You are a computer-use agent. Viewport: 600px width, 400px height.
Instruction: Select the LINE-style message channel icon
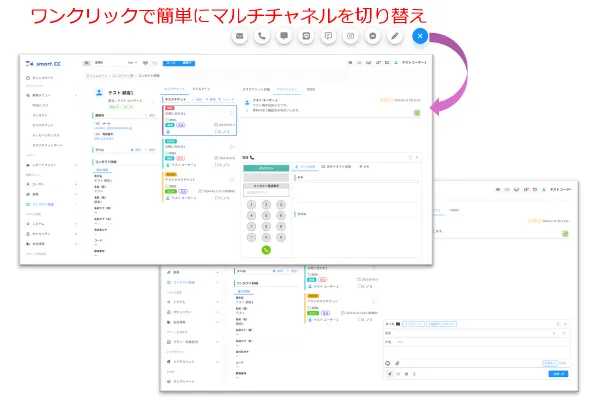[306, 36]
